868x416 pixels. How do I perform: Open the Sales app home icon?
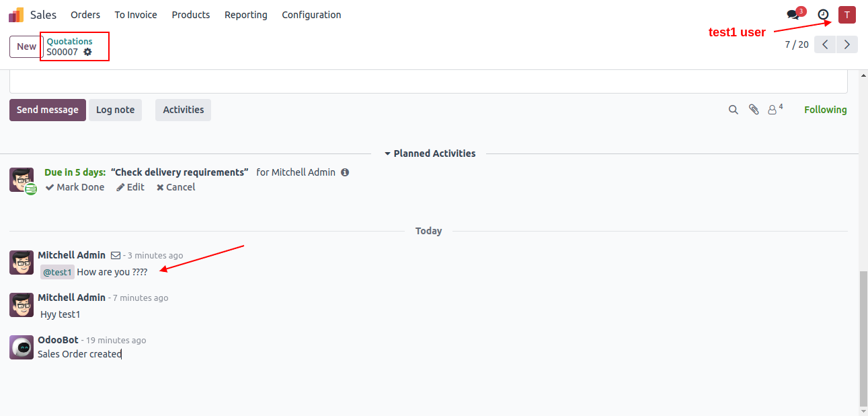pyautogui.click(x=16, y=15)
